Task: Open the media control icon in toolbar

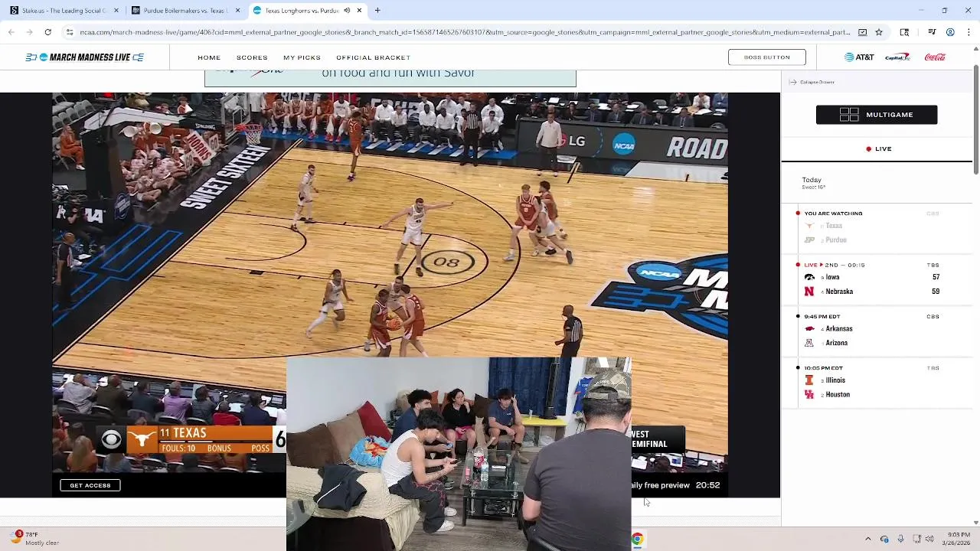Action: (932, 32)
